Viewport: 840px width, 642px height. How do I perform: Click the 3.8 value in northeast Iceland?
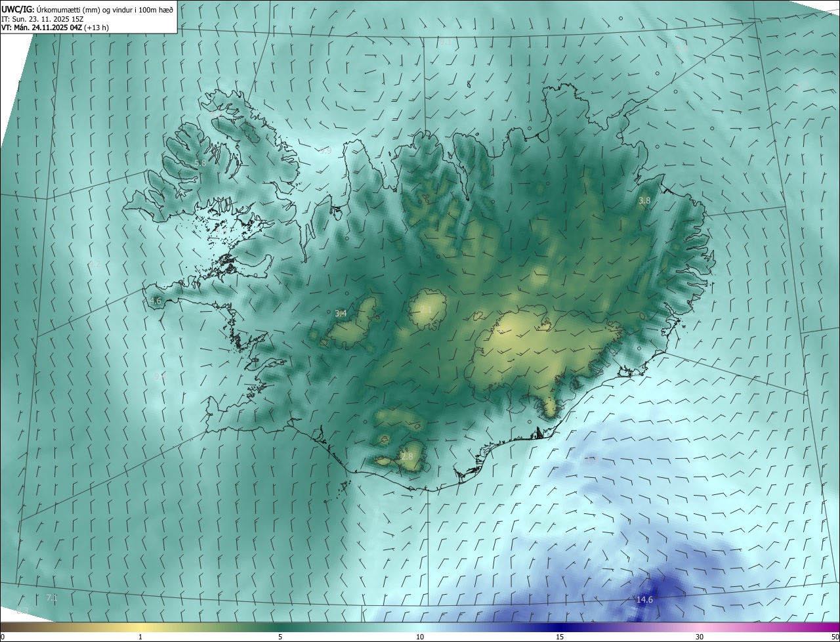(644, 200)
